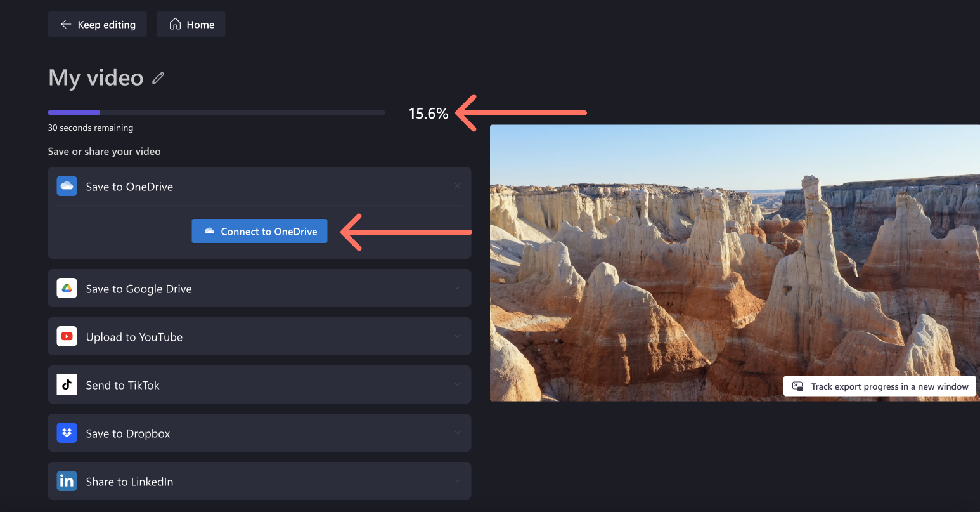Click the export progress bar
This screenshot has height=512, width=980.
[x=216, y=112]
